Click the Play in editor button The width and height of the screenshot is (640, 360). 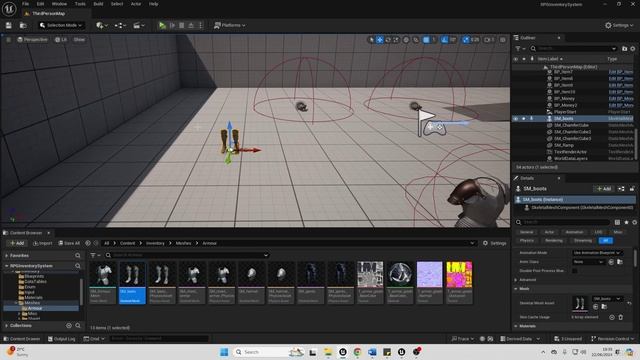click(162, 25)
